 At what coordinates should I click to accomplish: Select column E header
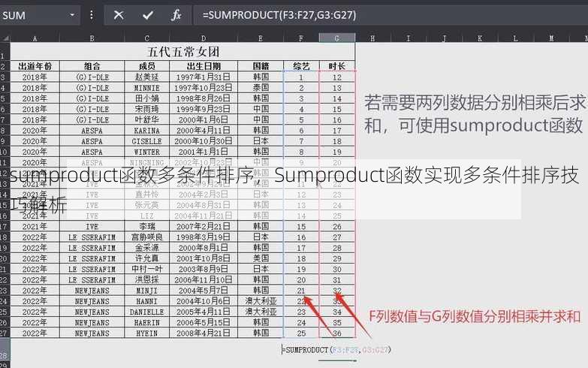pos(261,38)
